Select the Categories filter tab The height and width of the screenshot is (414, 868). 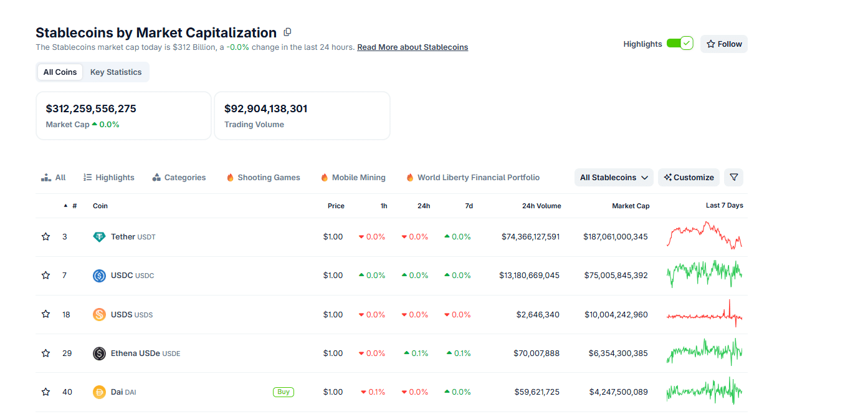tap(179, 177)
